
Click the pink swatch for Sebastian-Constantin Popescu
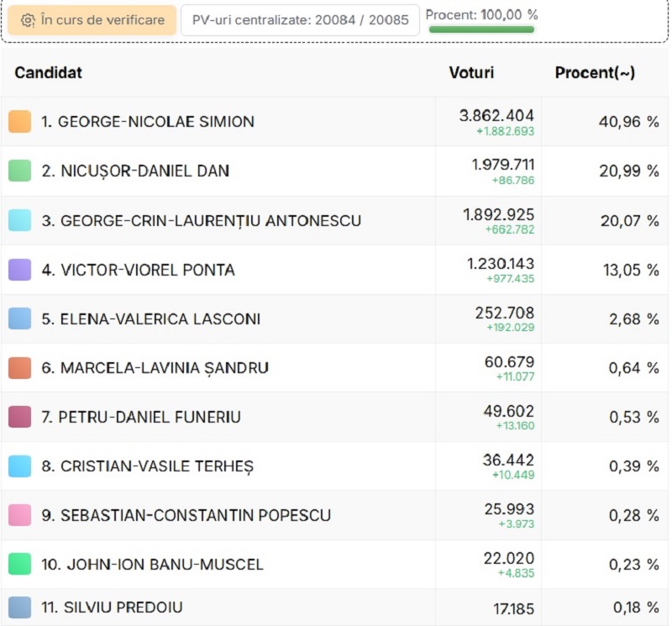[x=19, y=515]
